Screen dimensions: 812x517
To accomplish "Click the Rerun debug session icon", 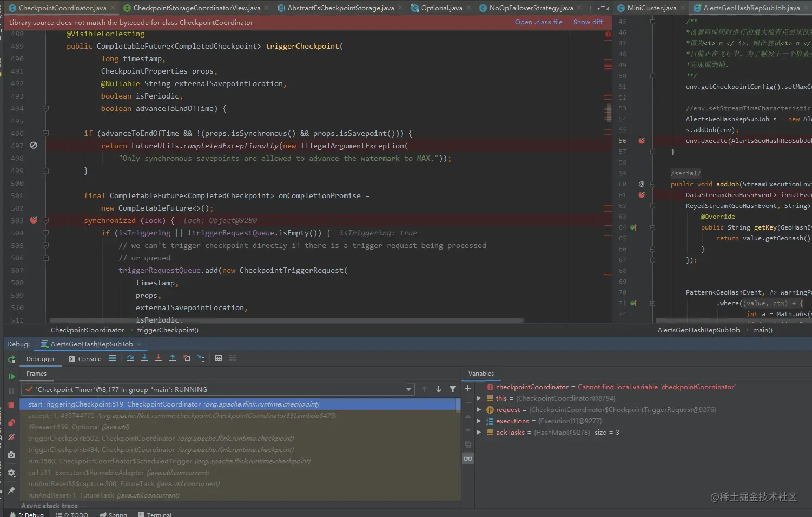I will pos(11,359).
